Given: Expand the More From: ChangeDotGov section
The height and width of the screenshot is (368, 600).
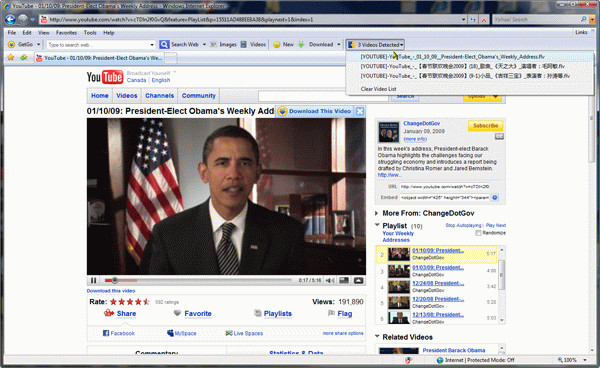Looking at the screenshot, I should [377, 213].
